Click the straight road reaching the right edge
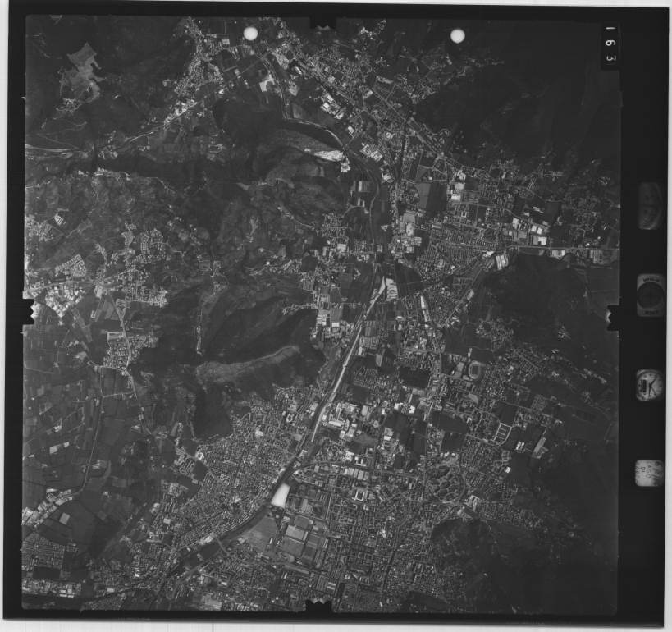 pyautogui.click(x=574, y=247)
